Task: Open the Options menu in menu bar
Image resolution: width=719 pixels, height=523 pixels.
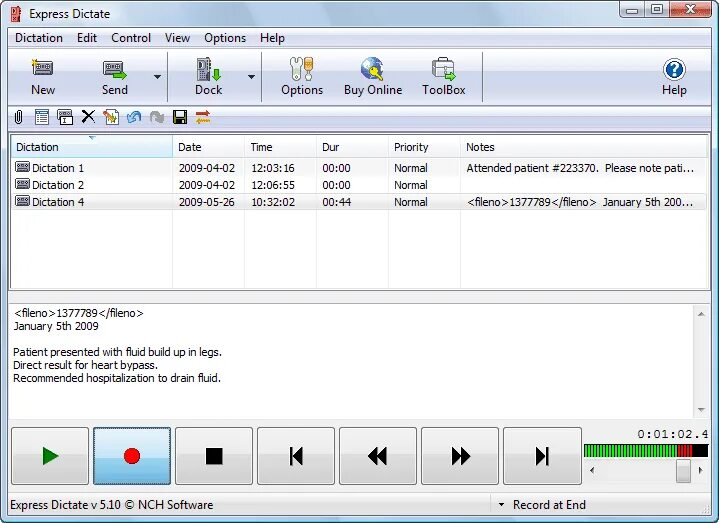Action: tap(225, 38)
